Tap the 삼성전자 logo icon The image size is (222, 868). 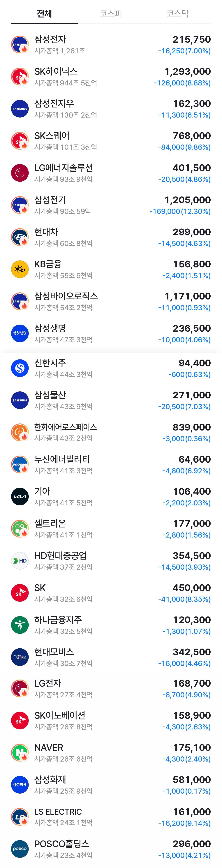click(x=20, y=44)
